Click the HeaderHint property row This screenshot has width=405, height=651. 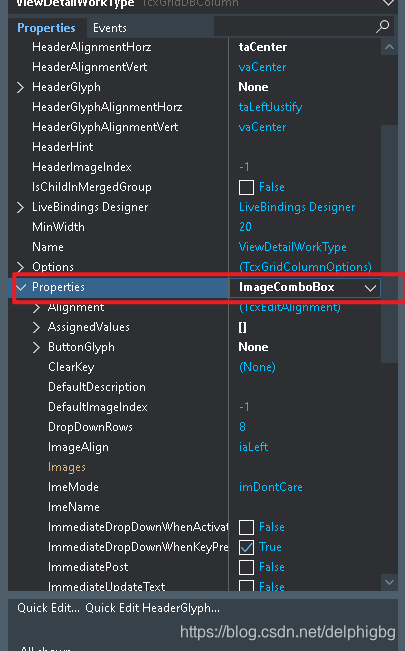[x=194, y=147]
